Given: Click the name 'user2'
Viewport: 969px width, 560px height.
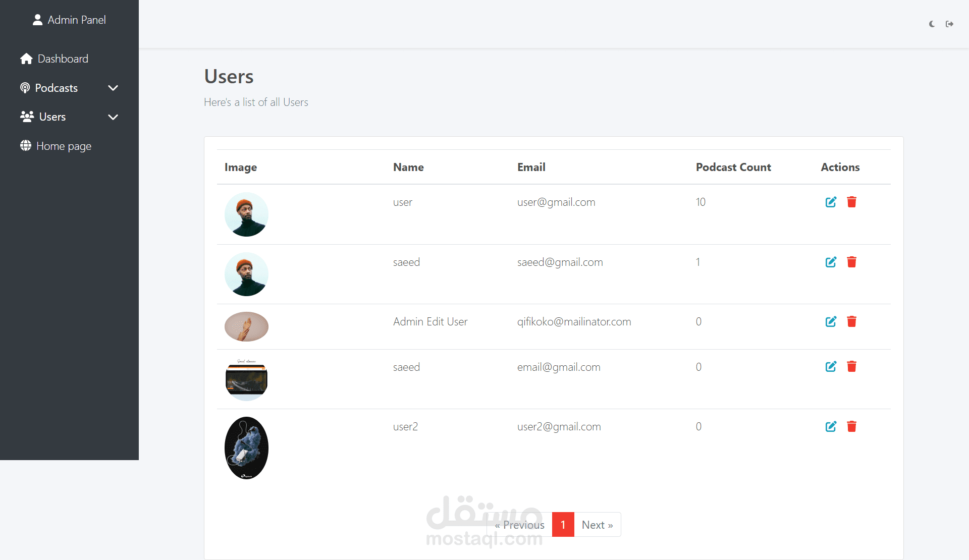Looking at the screenshot, I should (405, 426).
